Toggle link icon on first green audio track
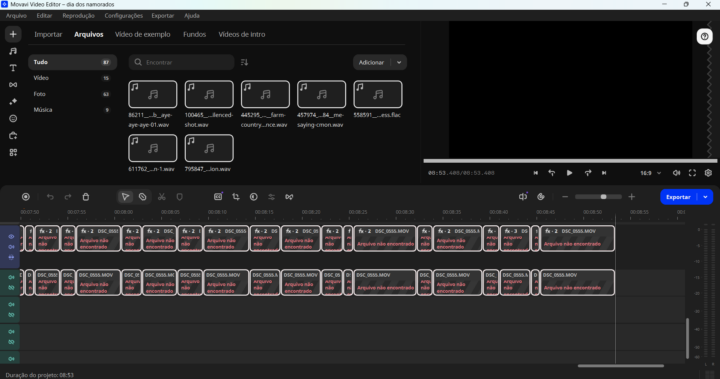720x379 pixels. pos(11,288)
